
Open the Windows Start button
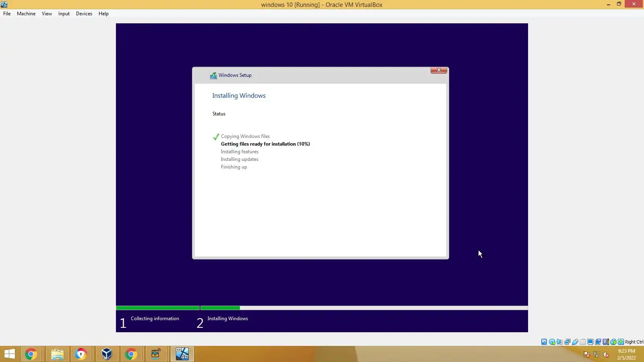coord(9,354)
